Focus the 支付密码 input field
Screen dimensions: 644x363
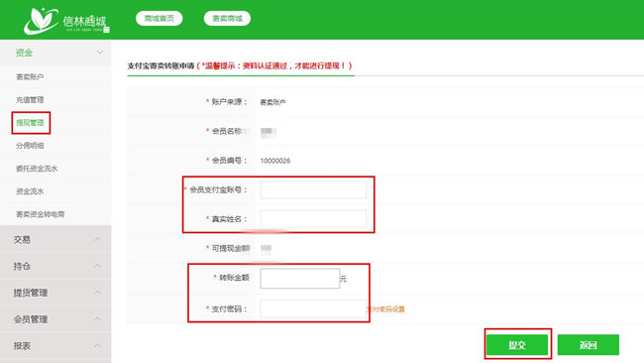click(x=313, y=309)
